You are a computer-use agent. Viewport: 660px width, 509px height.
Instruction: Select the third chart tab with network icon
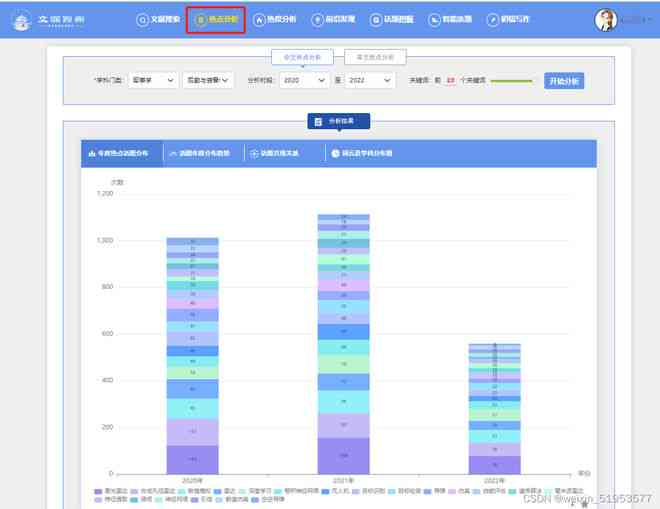click(284, 154)
